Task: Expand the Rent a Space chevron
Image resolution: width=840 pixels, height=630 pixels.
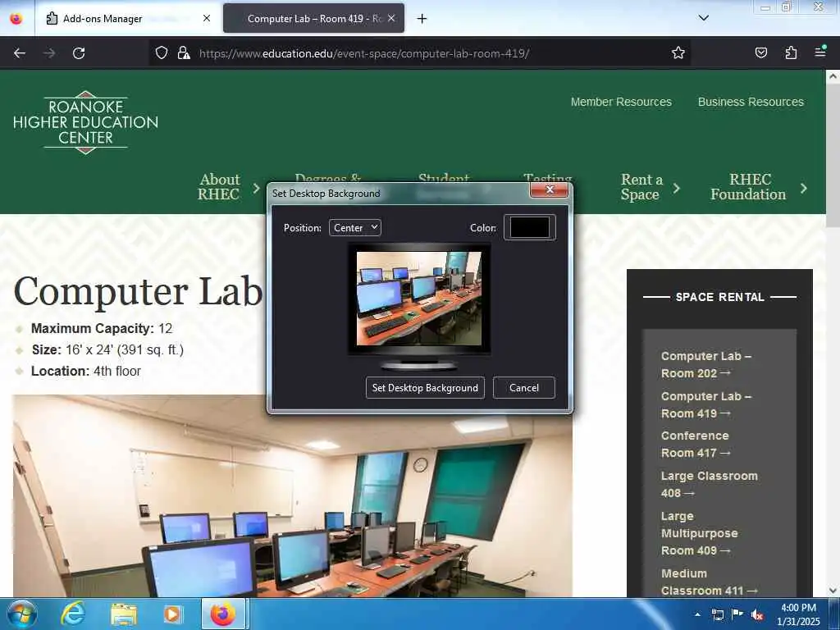Action: tap(677, 188)
